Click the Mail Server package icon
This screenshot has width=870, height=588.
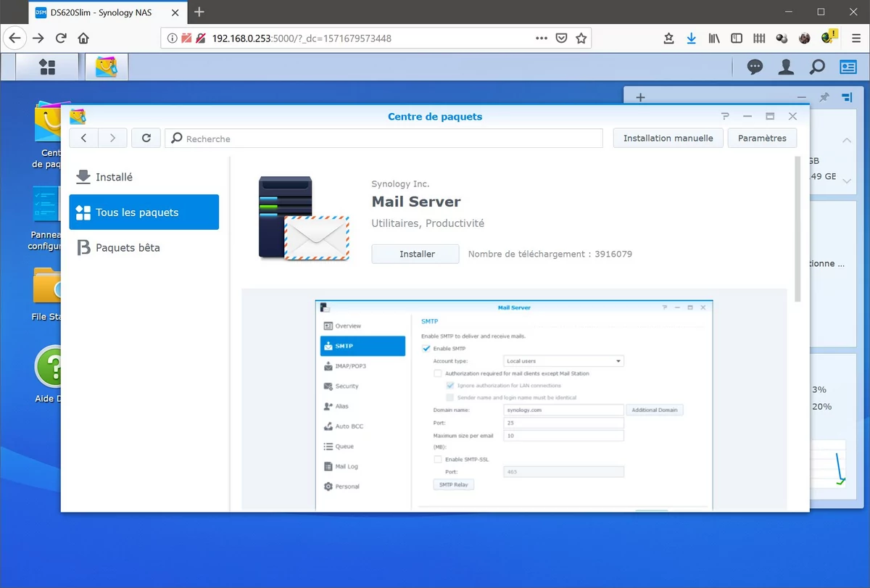click(x=303, y=218)
